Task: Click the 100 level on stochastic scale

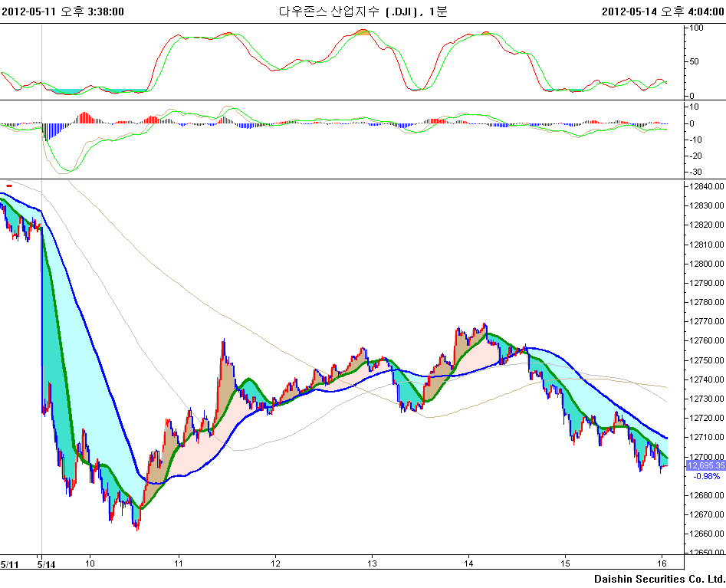Action: [x=697, y=28]
